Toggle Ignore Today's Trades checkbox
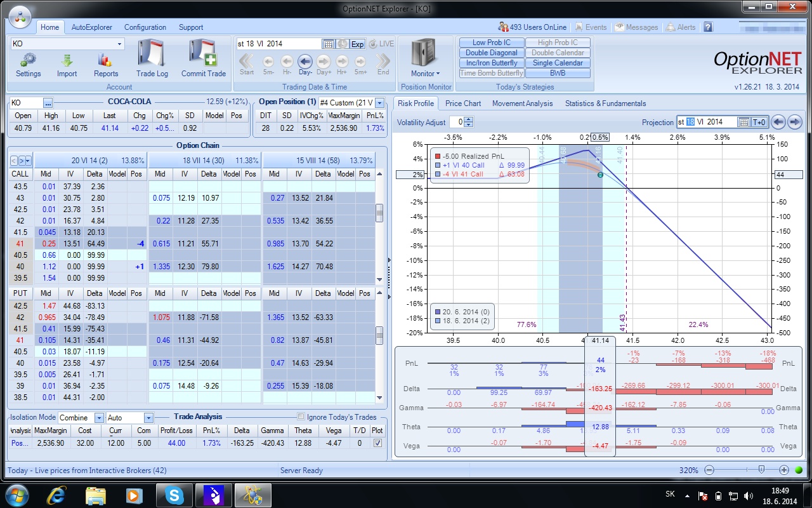 301,417
